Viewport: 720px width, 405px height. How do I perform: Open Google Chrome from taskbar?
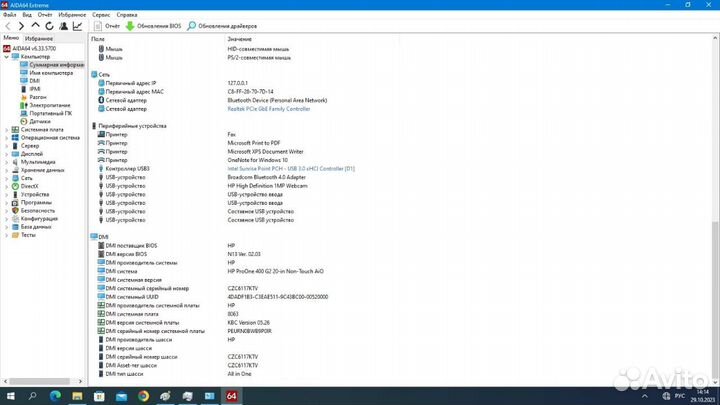tap(143, 396)
